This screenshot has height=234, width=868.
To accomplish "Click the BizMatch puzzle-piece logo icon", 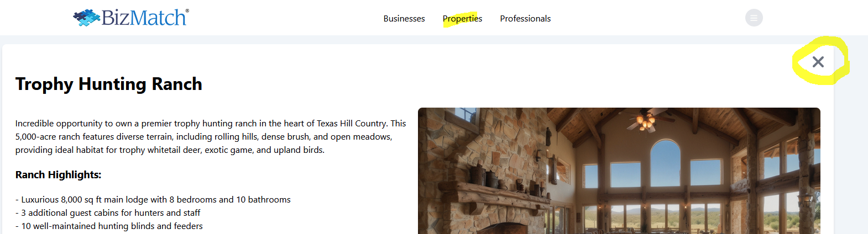I will point(86,18).
